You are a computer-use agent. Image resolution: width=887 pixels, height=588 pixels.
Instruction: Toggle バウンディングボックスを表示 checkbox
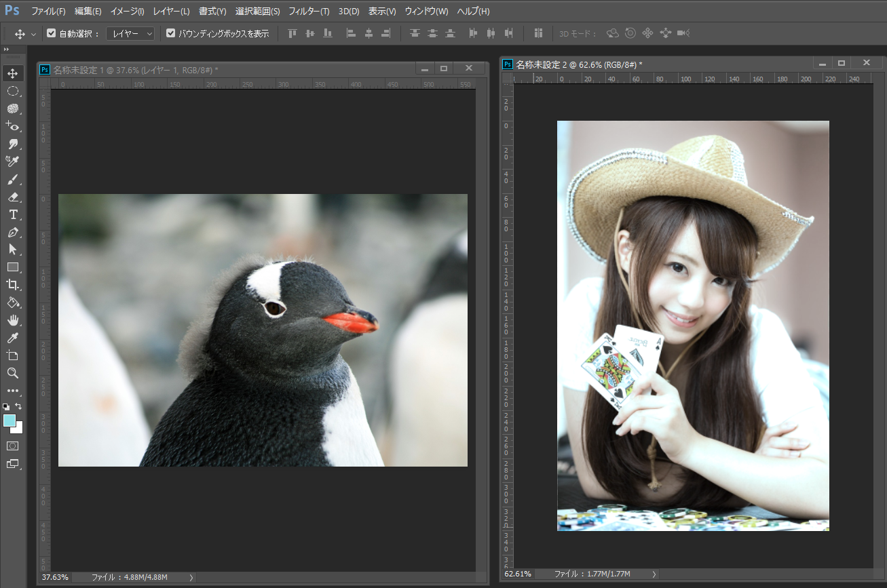[x=170, y=33]
